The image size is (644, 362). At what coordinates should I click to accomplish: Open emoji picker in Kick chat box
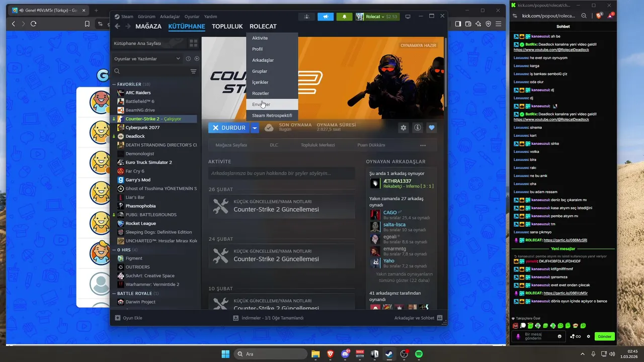coord(559,336)
